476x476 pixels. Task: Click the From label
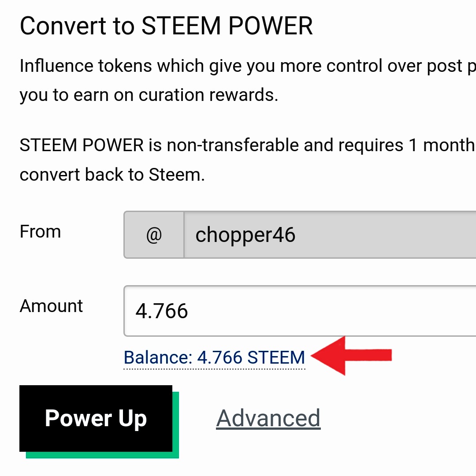(x=41, y=232)
